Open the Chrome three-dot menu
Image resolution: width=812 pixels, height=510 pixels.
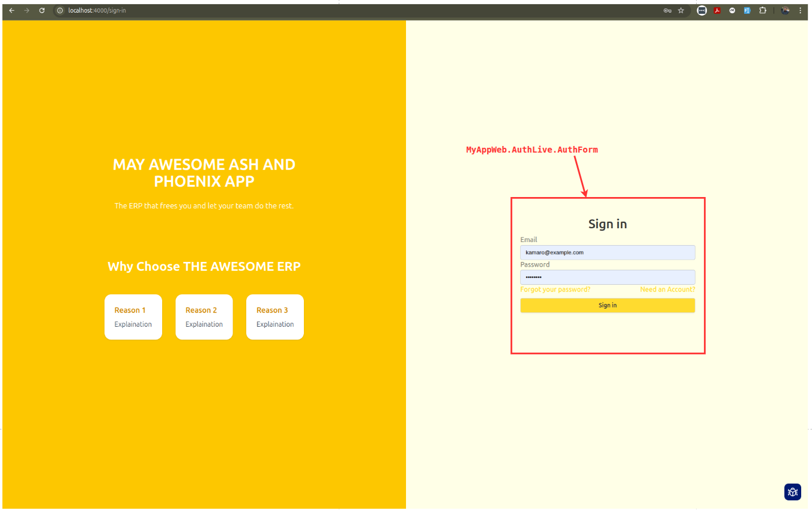click(800, 10)
